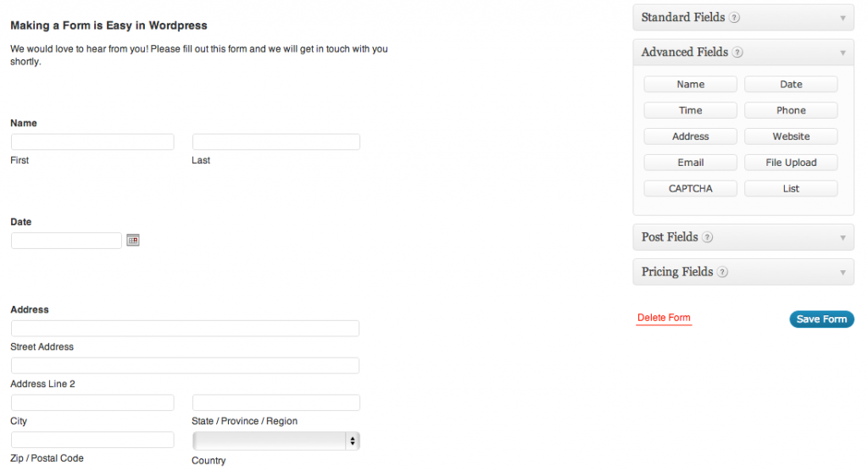
Task: Add a List field
Action: click(791, 188)
